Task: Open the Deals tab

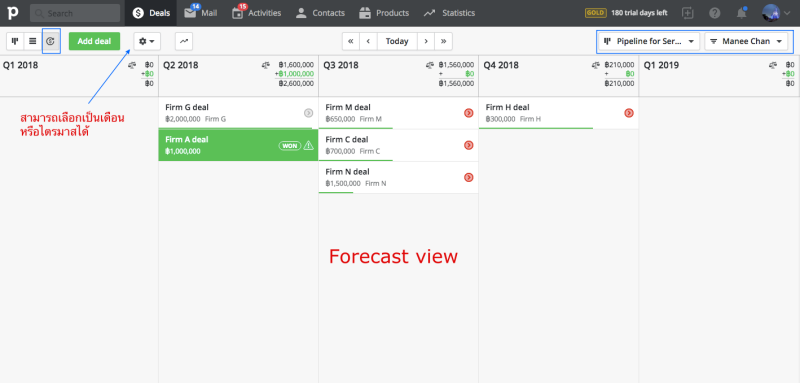Action: [151, 13]
